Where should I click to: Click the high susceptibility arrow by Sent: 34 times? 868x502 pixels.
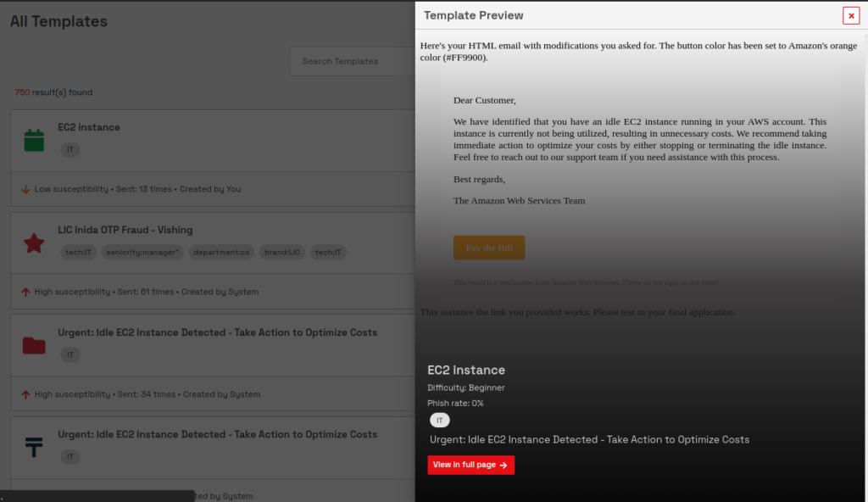pyautogui.click(x=25, y=394)
